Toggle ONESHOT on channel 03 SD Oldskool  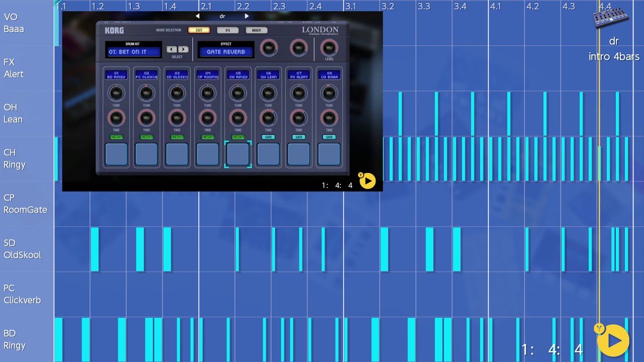[x=177, y=137]
